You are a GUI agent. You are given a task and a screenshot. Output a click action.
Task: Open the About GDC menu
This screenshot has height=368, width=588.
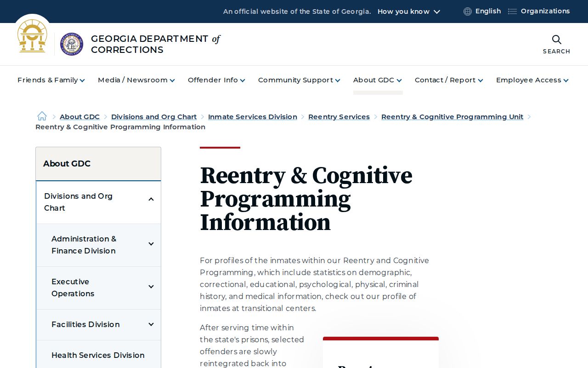coord(378,80)
